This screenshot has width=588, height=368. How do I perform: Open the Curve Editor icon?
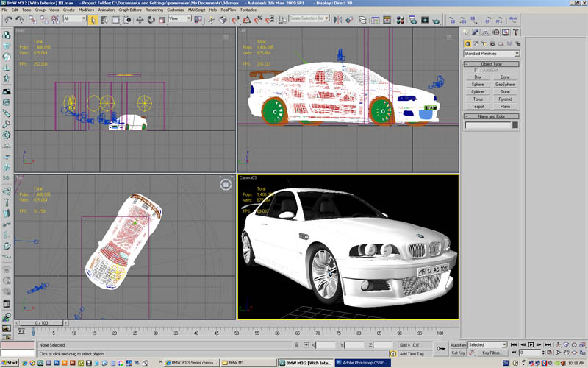coord(376,20)
